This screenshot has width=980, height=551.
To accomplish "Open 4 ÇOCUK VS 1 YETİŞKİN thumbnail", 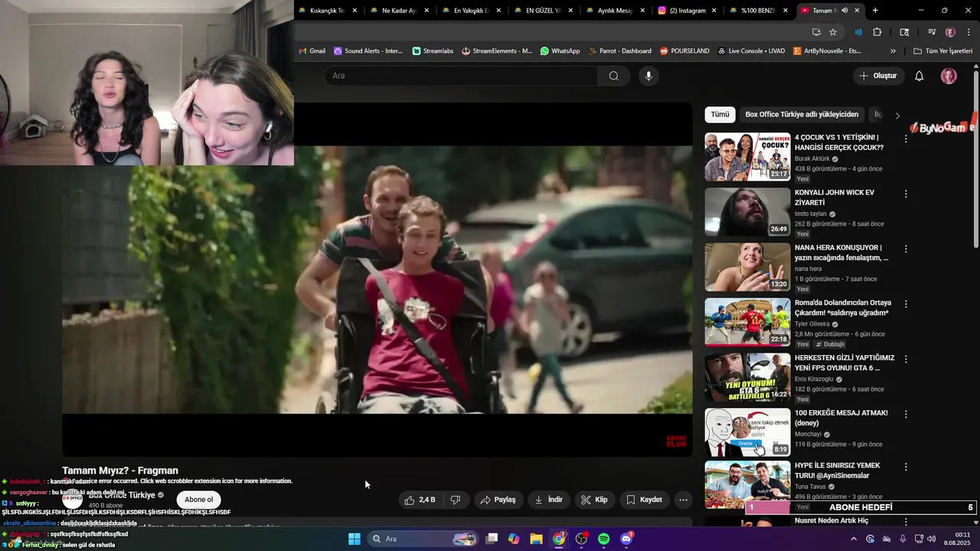I will tap(747, 157).
